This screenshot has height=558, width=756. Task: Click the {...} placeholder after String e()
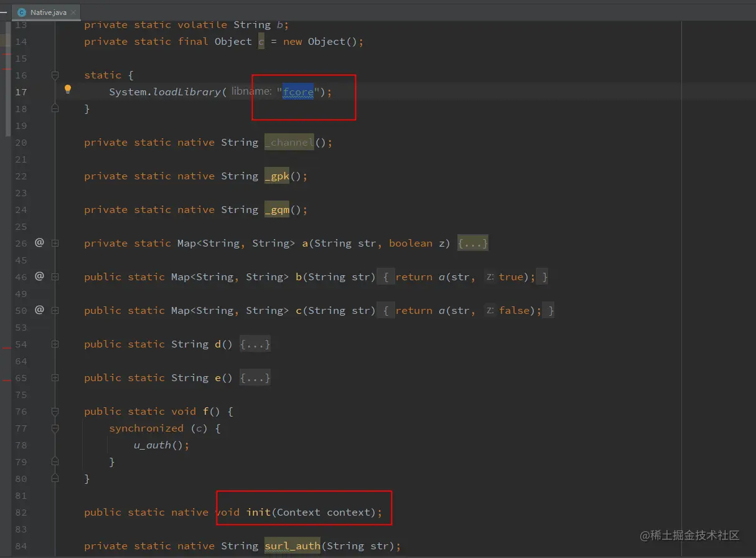click(255, 377)
